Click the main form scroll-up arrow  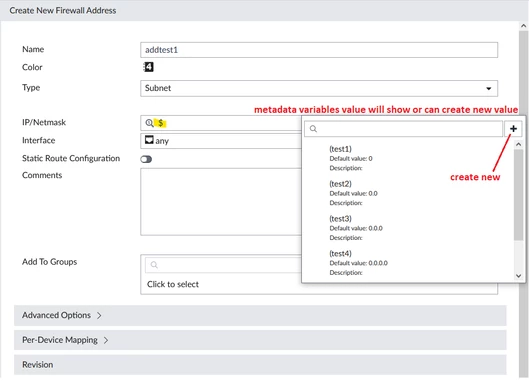pyautogui.click(x=523, y=26)
